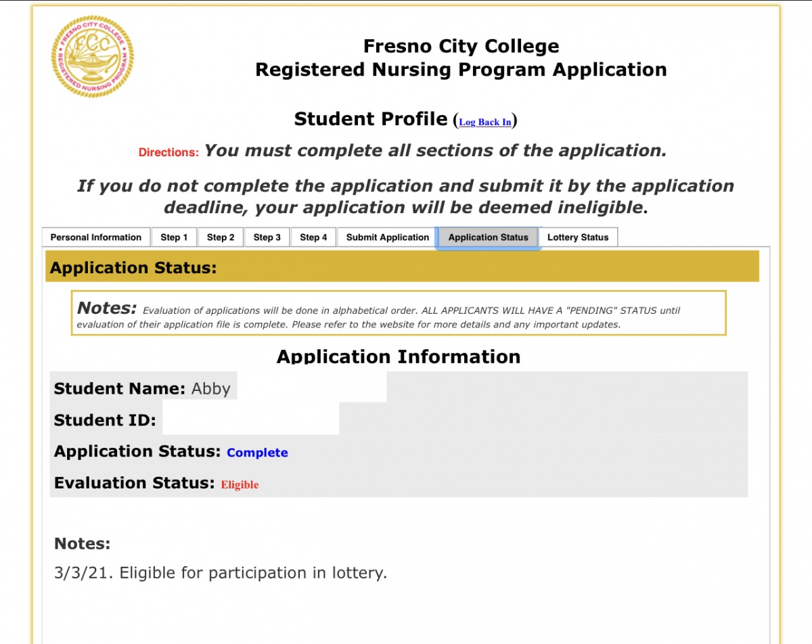This screenshot has height=644, width=812.
Task: Click the Eligible evaluation status text
Action: [240, 484]
